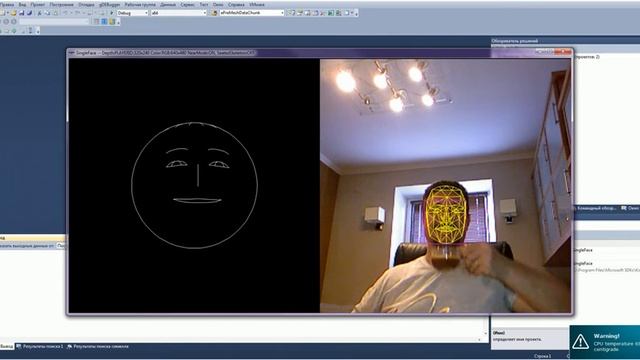Image resolution: width=640 pixels, height=360 pixels.
Task: Open the Проект menu
Action: click(38, 4)
